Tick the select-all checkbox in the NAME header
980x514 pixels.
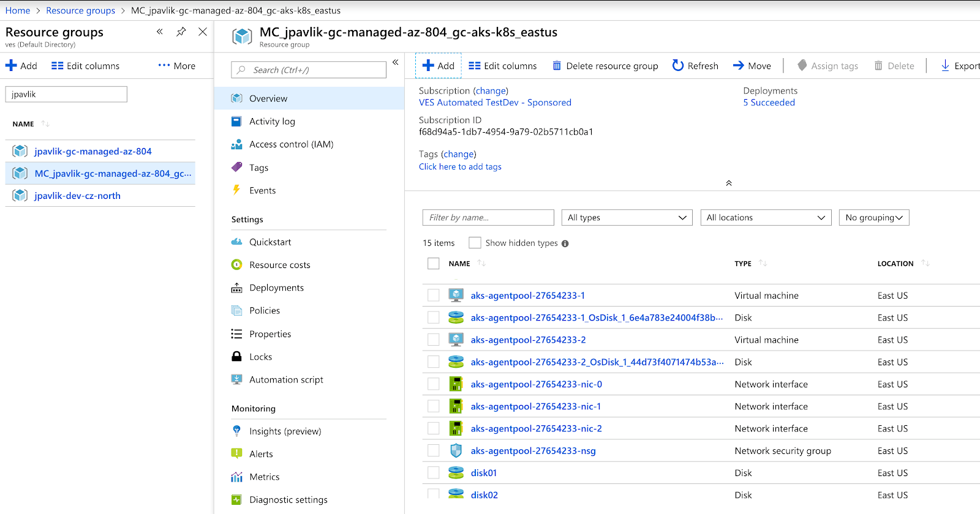coord(434,264)
